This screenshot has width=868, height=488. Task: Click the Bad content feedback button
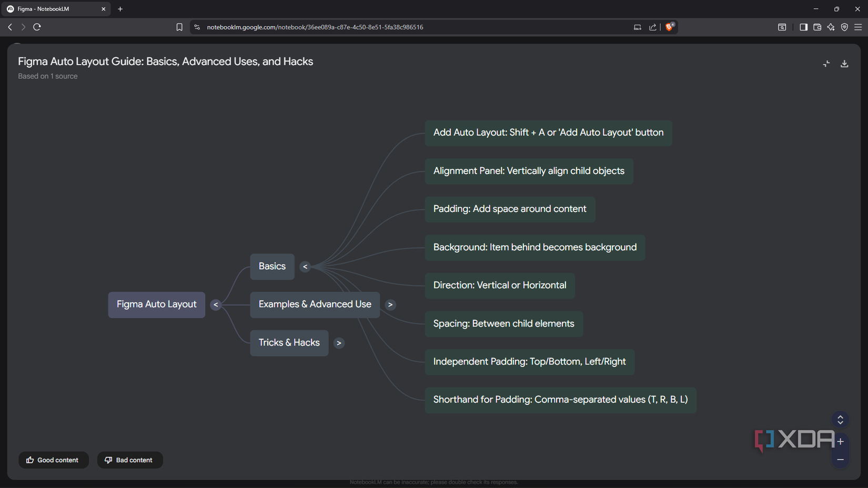(x=129, y=460)
